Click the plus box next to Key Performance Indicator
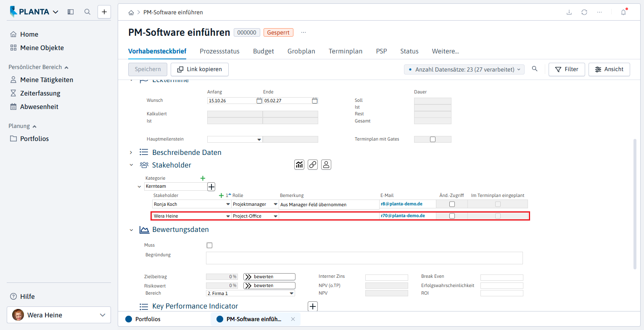Viewport: 644px width, 330px height. pos(313,306)
